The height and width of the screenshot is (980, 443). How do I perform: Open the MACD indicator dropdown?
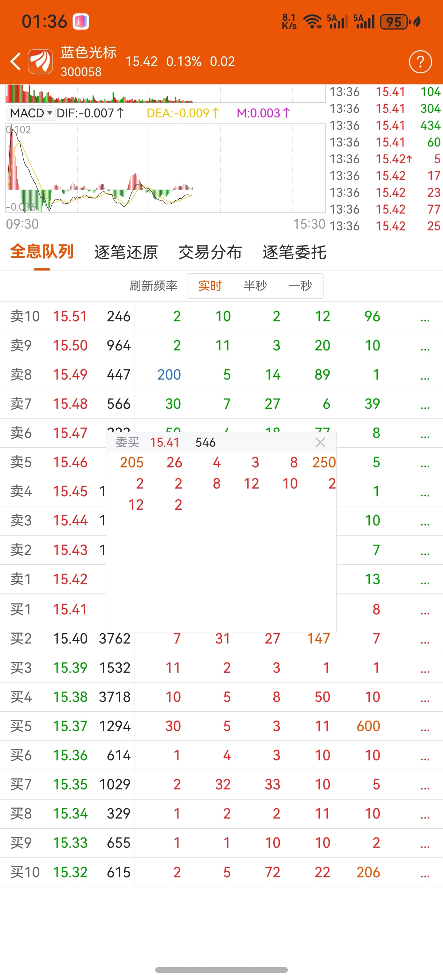pyautogui.click(x=31, y=113)
